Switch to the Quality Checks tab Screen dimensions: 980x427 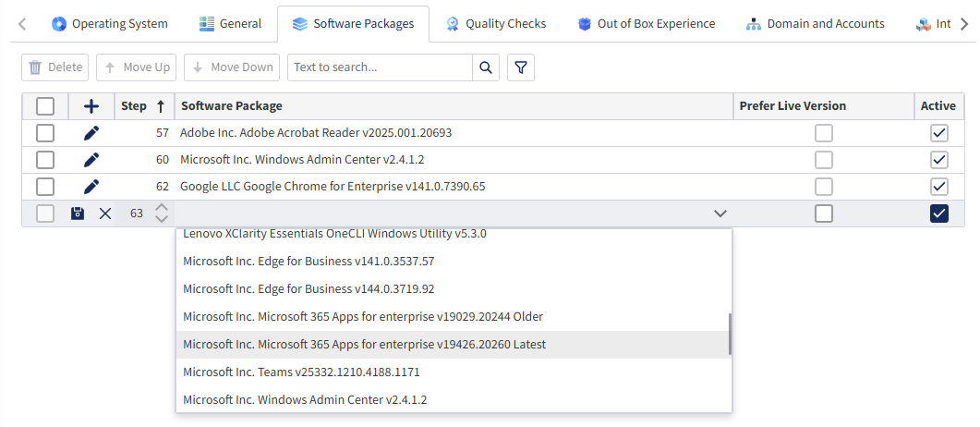click(x=495, y=24)
